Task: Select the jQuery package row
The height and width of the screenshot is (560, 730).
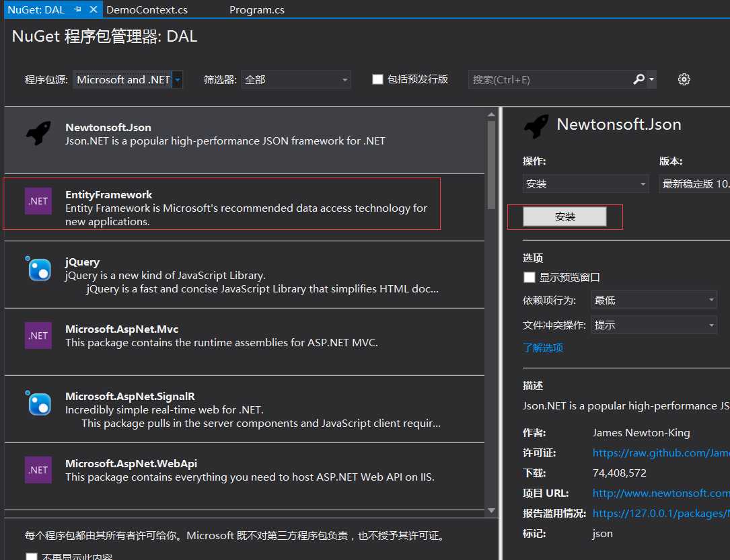Action: [x=244, y=274]
